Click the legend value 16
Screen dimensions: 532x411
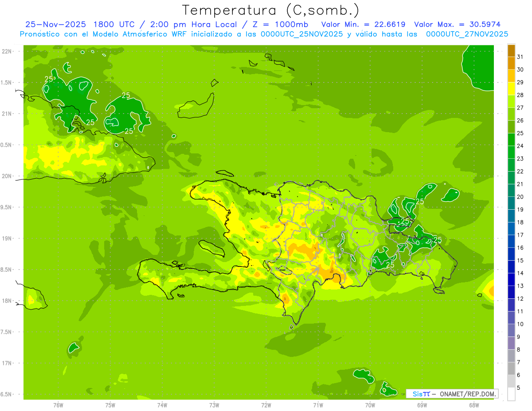[520, 248]
